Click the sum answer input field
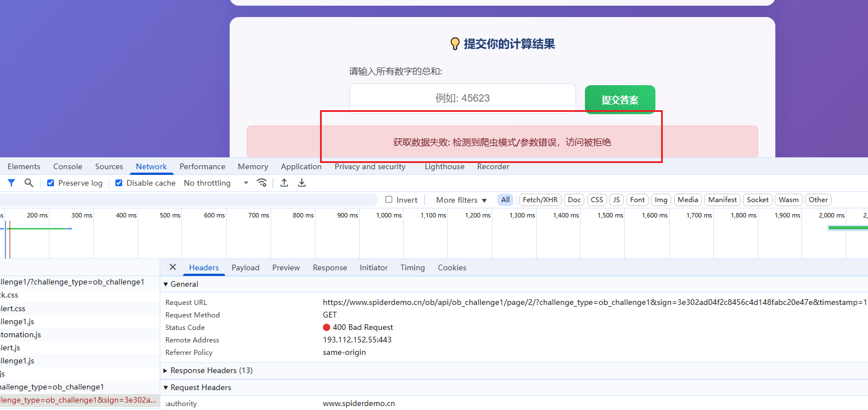 point(462,98)
